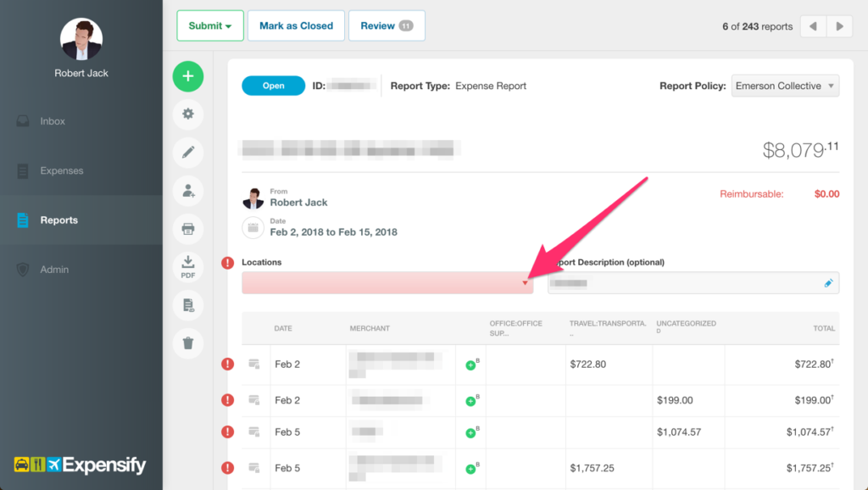Open Expenses in sidebar
Screen dimensions: 868x490
tap(61, 170)
